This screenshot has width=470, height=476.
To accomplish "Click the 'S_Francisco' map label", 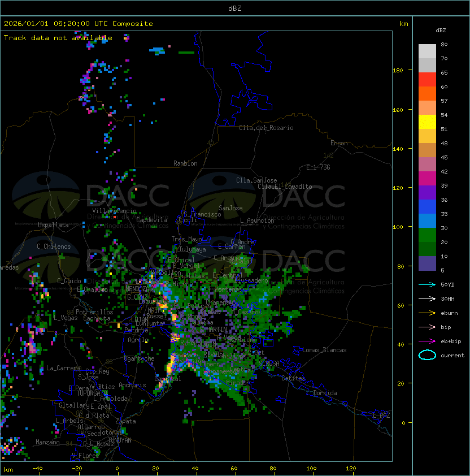I will pos(202,214).
